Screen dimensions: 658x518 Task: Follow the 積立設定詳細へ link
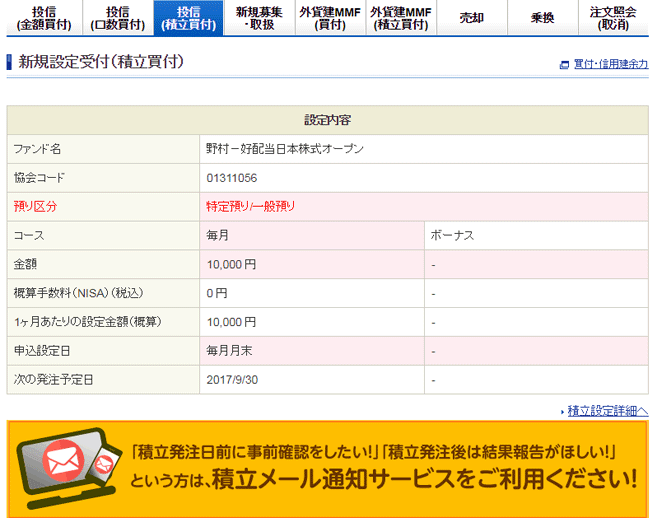click(608, 411)
